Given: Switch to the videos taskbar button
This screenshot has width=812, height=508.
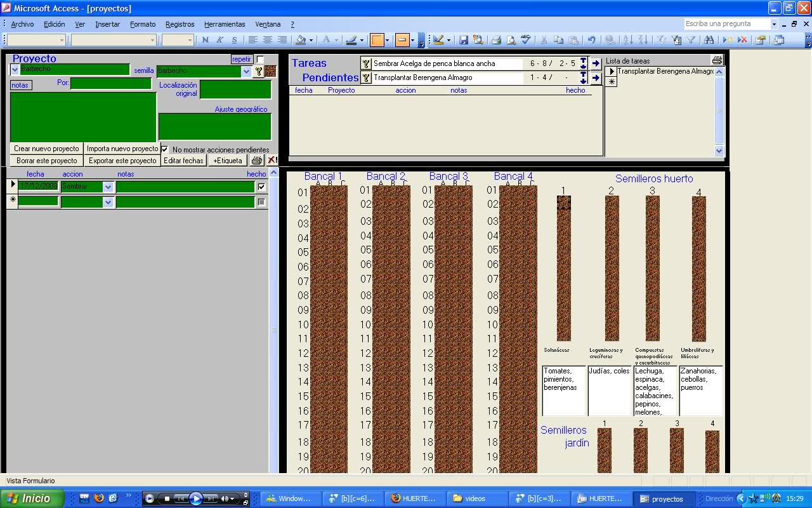Looking at the screenshot, I should coord(478,498).
